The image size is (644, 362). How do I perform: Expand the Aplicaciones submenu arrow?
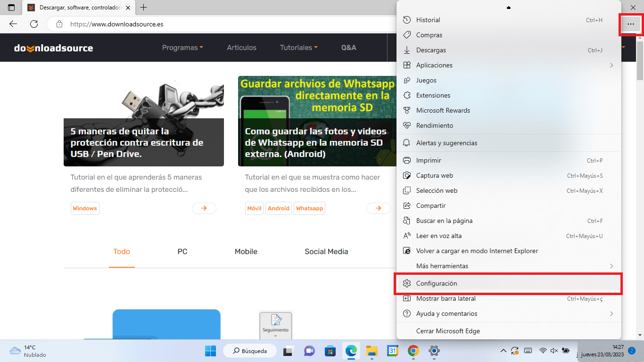point(611,65)
